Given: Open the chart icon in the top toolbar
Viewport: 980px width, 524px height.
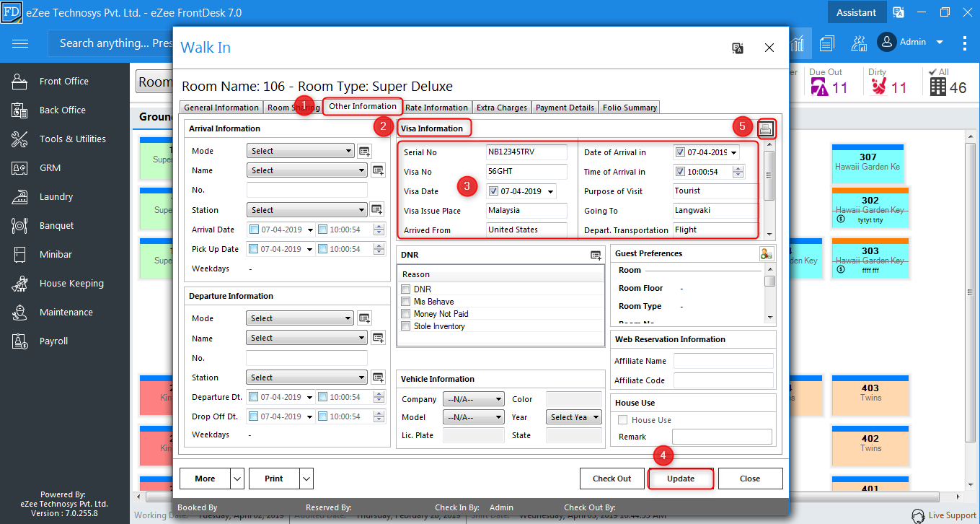Looking at the screenshot, I should pyautogui.click(x=798, y=43).
